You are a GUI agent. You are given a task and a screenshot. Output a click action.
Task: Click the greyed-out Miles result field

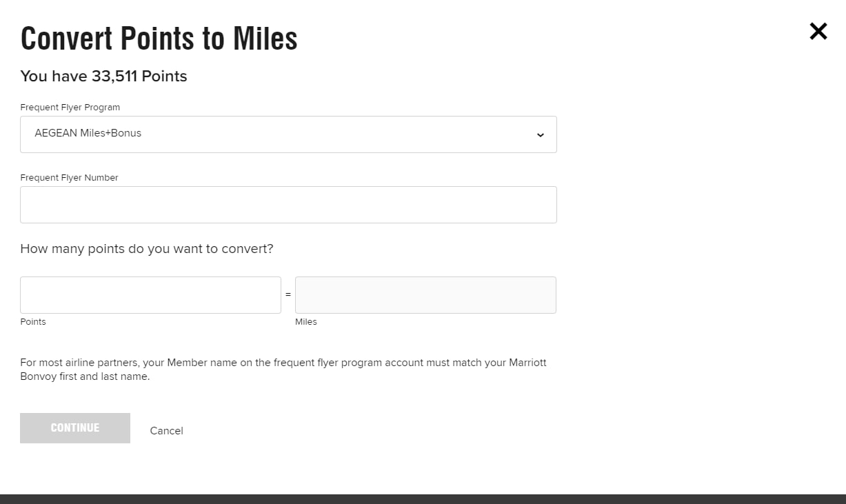point(425,295)
